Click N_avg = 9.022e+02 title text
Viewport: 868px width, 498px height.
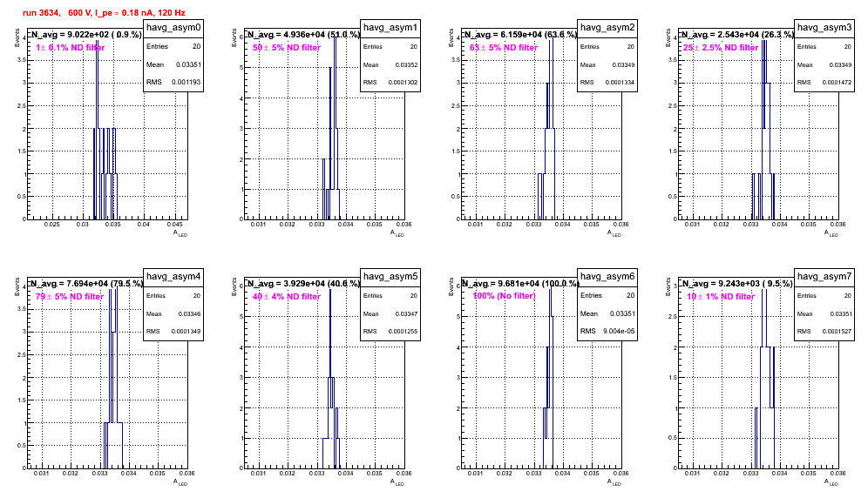(x=86, y=34)
